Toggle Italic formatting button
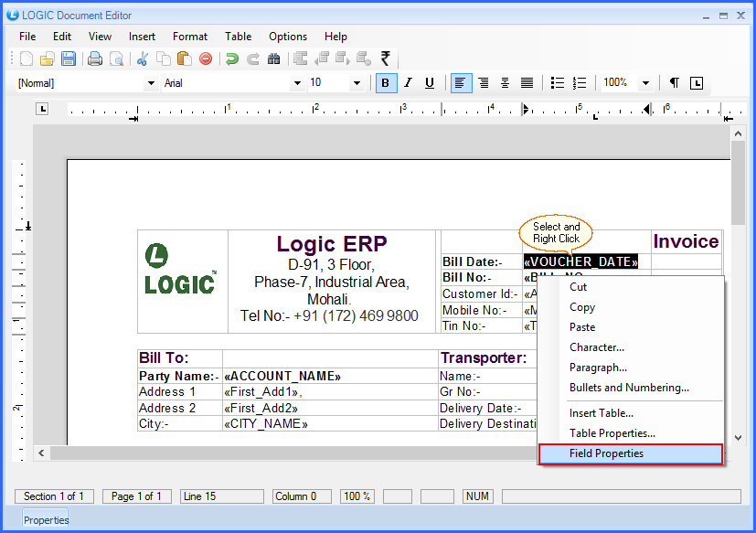 tap(408, 83)
